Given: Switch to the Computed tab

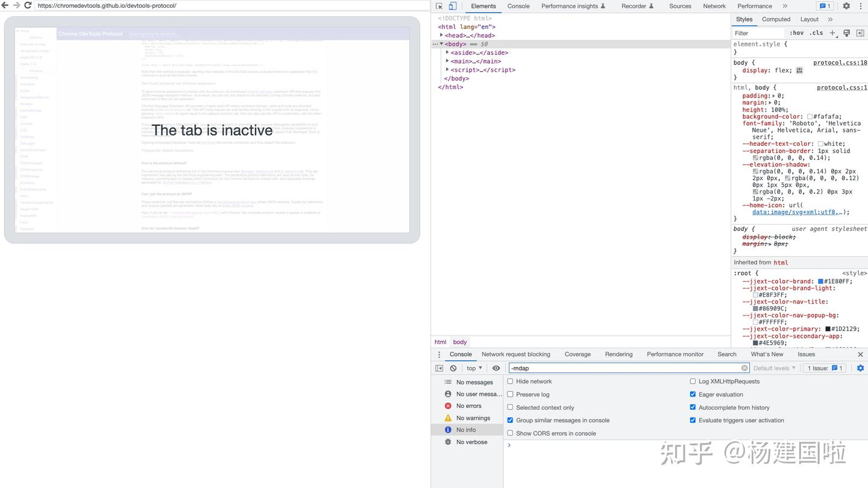Looking at the screenshot, I should 776,19.
